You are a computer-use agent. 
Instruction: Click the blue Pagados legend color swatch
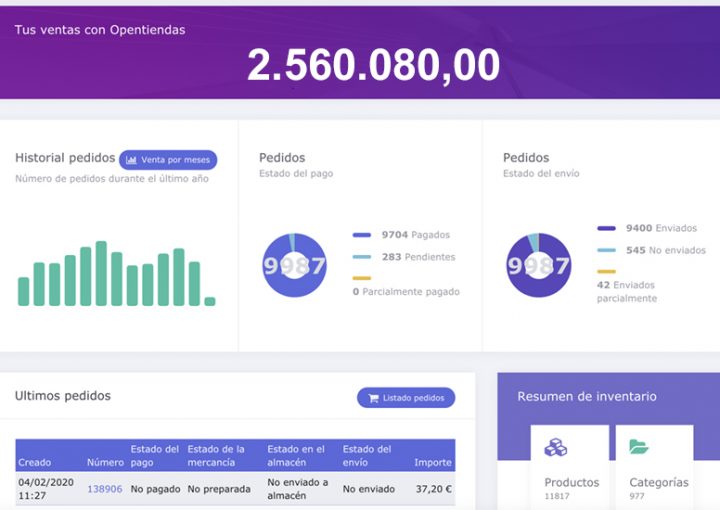pos(361,235)
